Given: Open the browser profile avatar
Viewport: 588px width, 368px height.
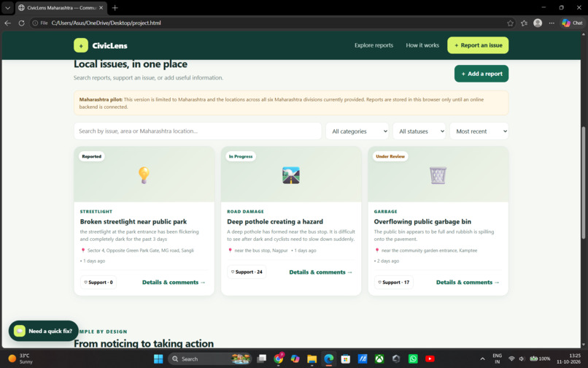Looking at the screenshot, I should click(538, 23).
